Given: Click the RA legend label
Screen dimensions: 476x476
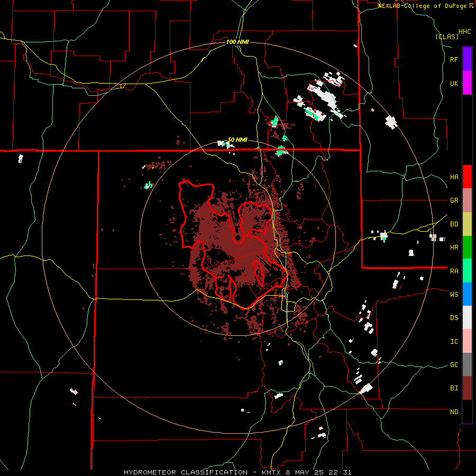Looking at the screenshot, I should 454,271.
